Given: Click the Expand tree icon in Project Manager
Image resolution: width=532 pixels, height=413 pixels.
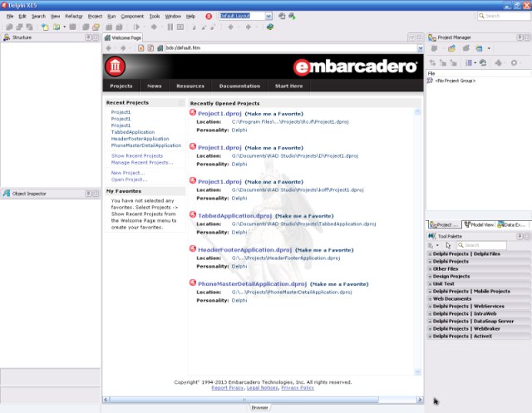Looking at the screenshot, I should tap(443, 62).
